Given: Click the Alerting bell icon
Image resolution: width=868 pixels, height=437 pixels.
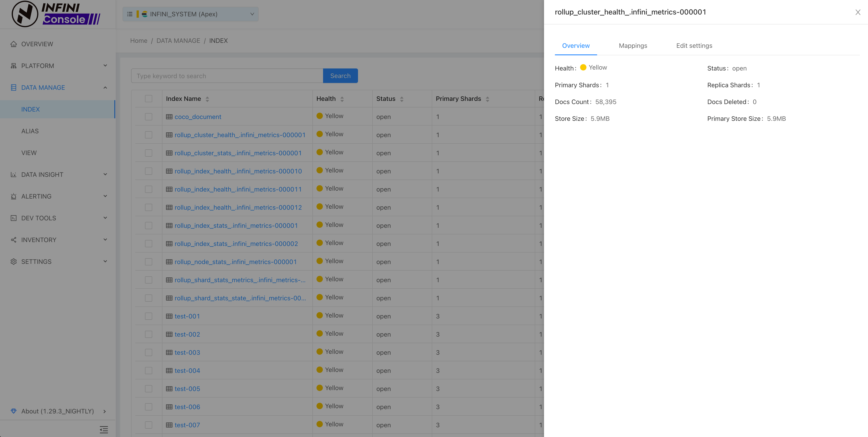Looking at the screenshot, I should pos(13,196).
